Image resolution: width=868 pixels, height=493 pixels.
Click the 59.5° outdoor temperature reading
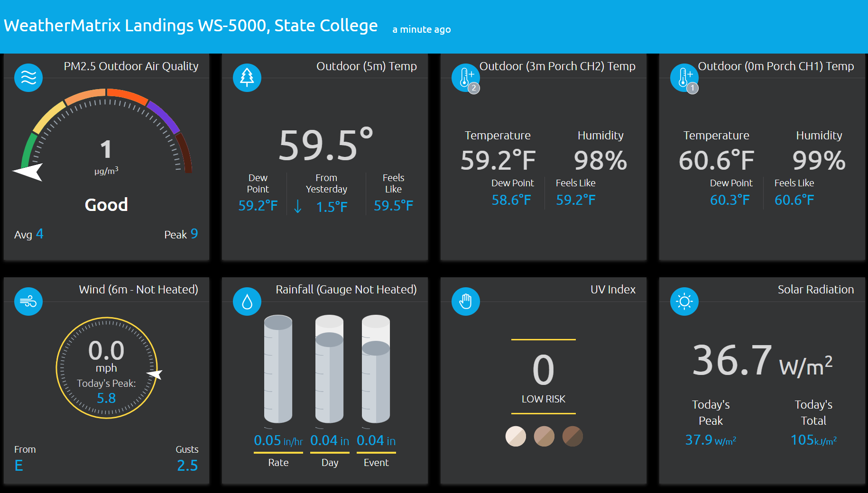pyautogui.click(x=326, y=144)
